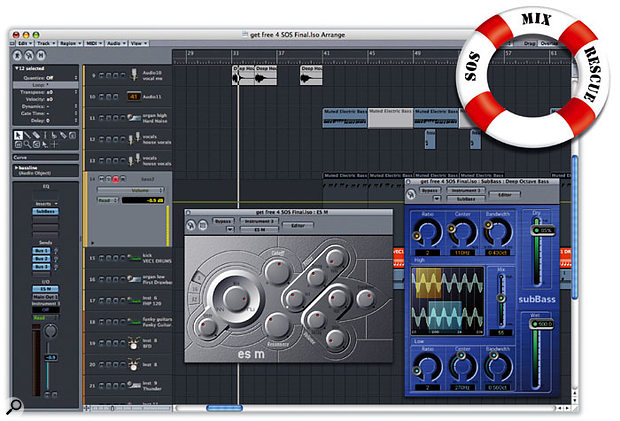Viewport: 620px width, 421px height.
Task: Expand the bassline Audio Object box
Action: [x=16, y=168]
